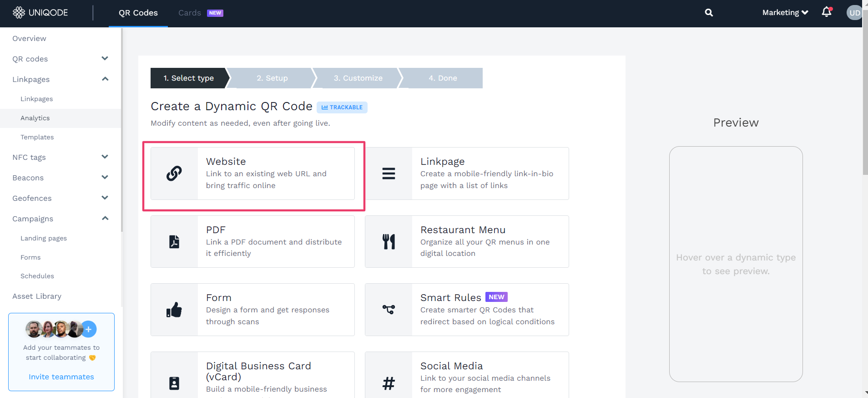The image size is (868, 398).
Task: Choose the Website QR code title
Action: click(226, 162)
